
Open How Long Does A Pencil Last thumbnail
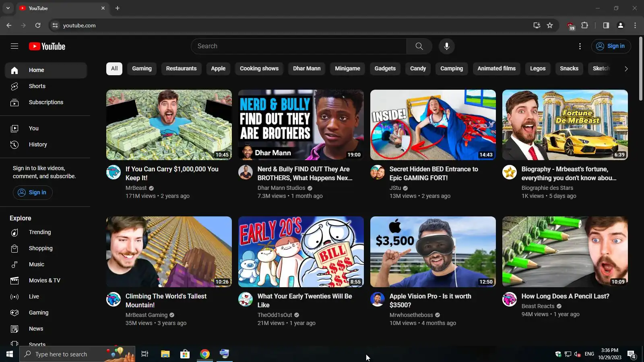pos(565,252)
